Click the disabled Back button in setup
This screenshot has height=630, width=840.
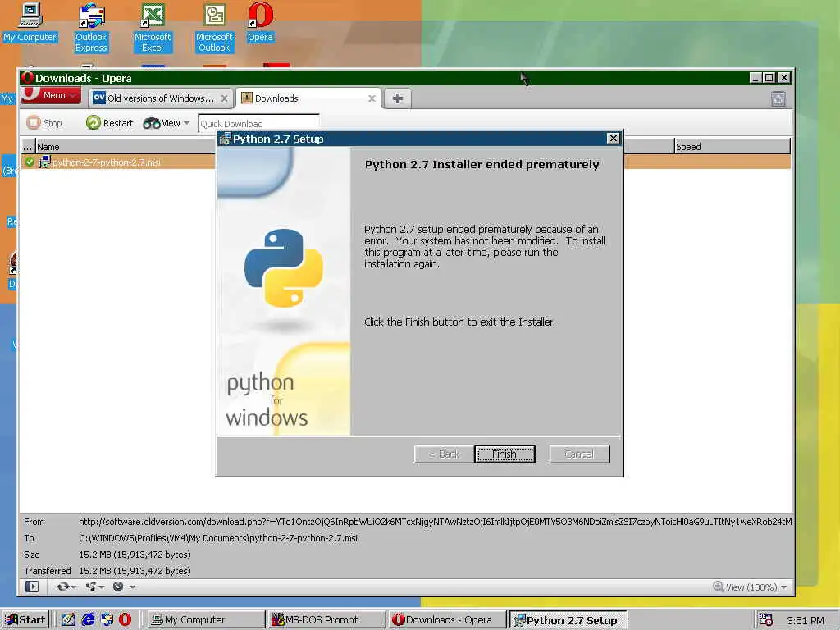point(444,454)
